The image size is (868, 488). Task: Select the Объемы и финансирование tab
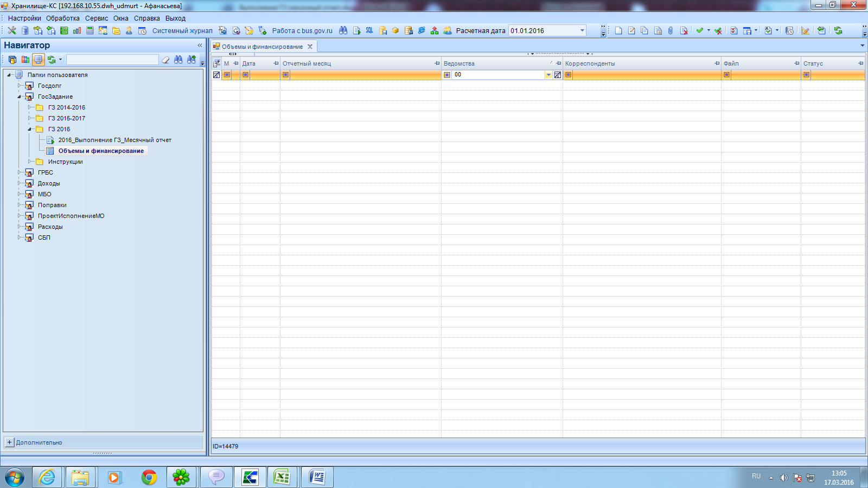click(x=262, y=47)
